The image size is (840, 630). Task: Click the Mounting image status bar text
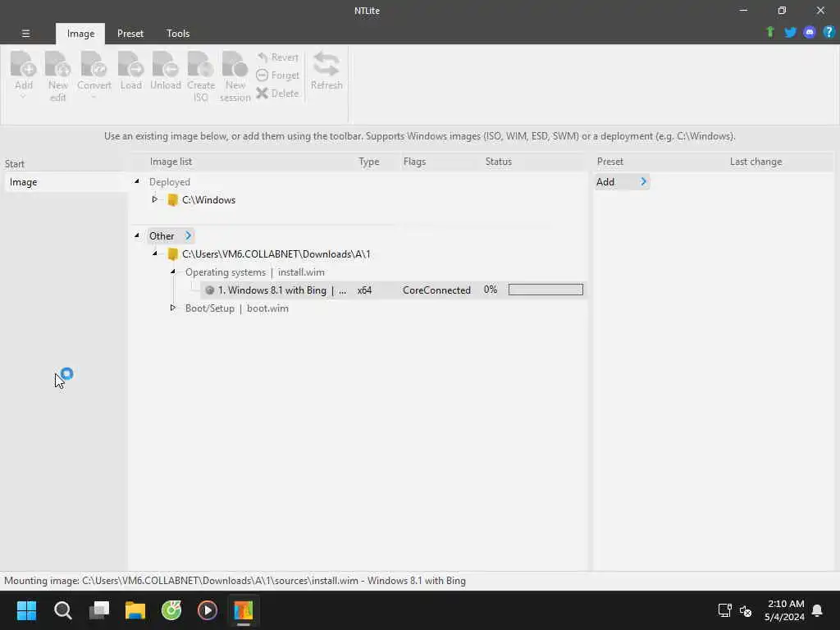(x=235, y=581)
